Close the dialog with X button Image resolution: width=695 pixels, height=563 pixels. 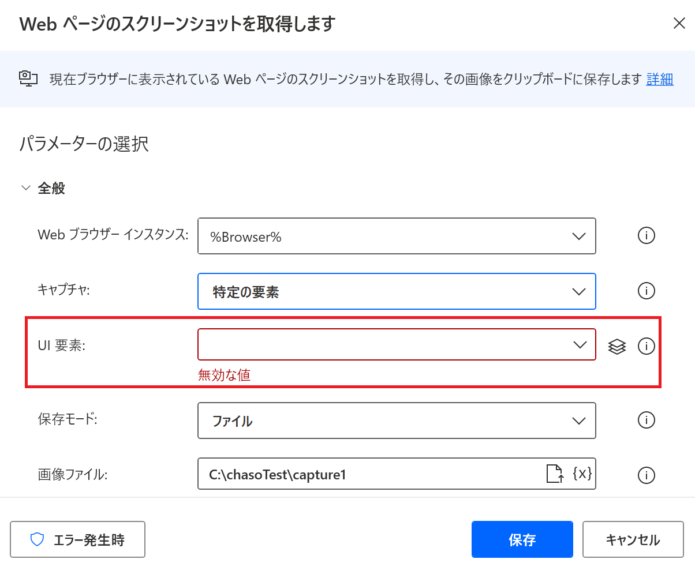tap(679, 23)
